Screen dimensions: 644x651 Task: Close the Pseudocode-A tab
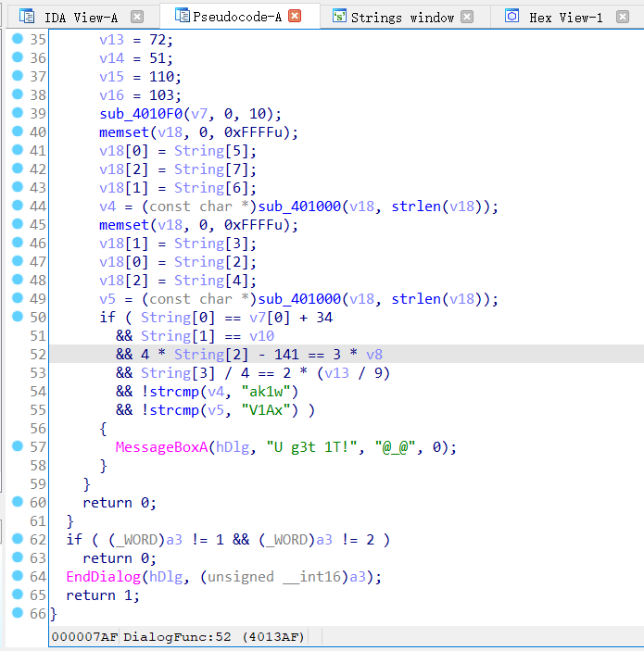click(295, 17)
